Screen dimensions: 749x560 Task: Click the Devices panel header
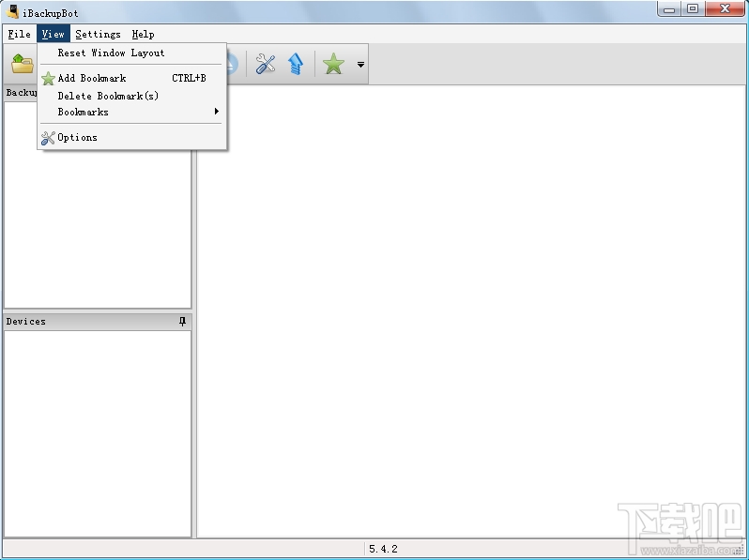click(x=98, y=322)
